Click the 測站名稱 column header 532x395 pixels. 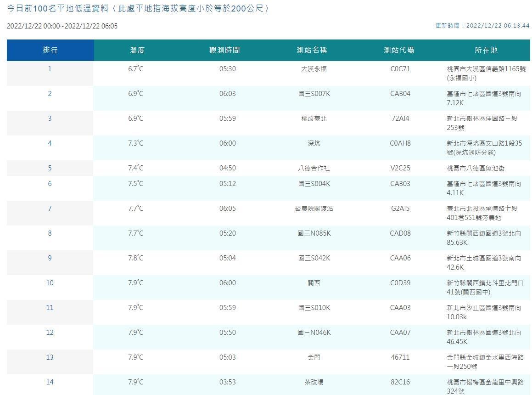312,50
